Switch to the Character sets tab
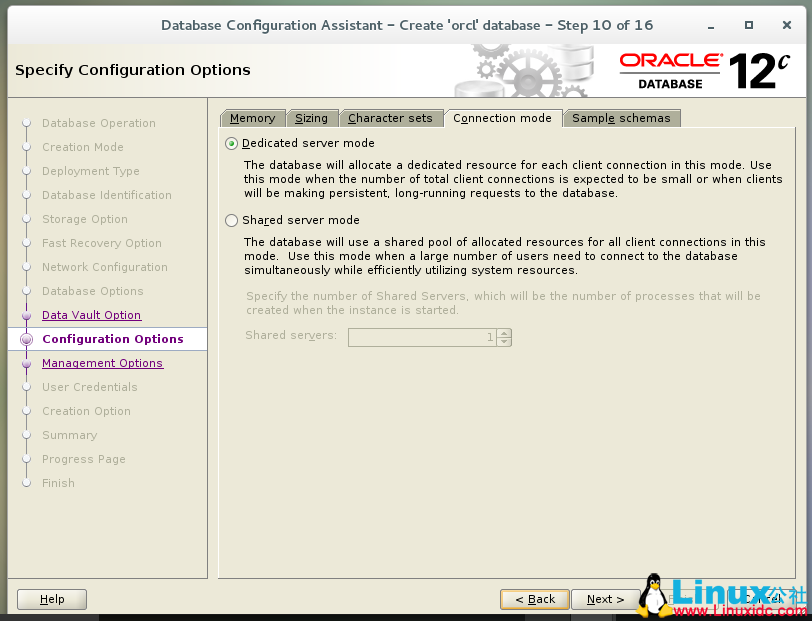Screen dimensions: 812x621 391,118
